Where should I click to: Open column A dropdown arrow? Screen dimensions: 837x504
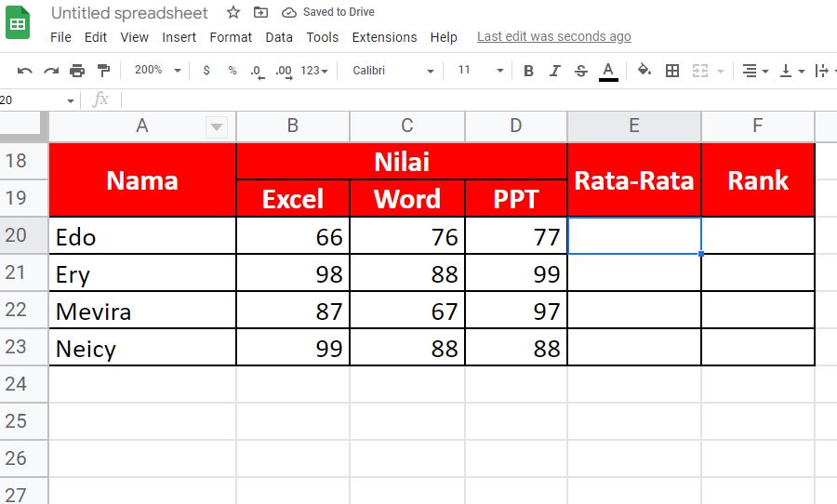click(216, 127)
